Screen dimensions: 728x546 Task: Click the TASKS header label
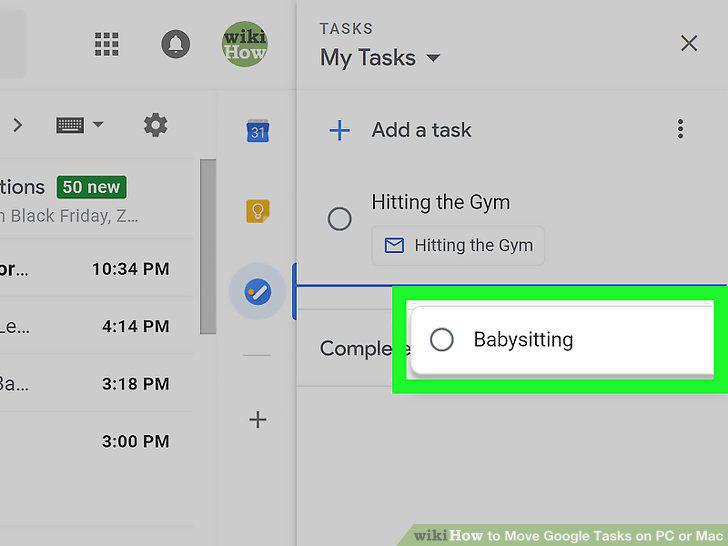(346, 29)
